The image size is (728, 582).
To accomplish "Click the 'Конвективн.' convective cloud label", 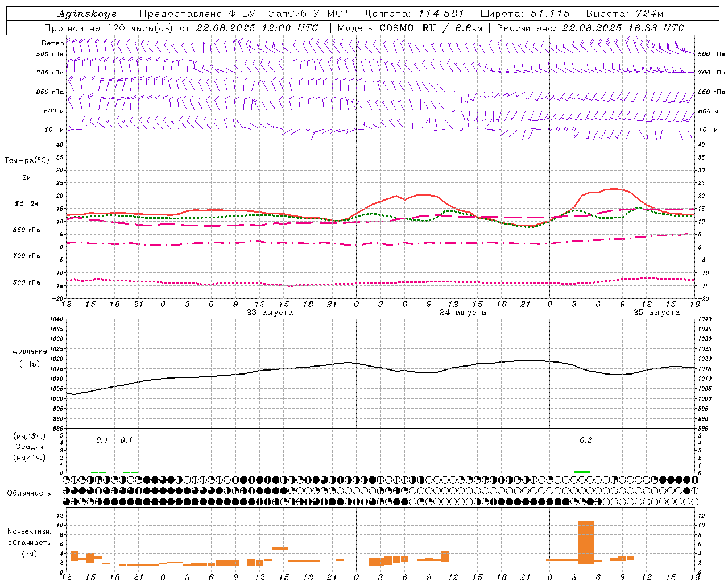I will [29, 531].
